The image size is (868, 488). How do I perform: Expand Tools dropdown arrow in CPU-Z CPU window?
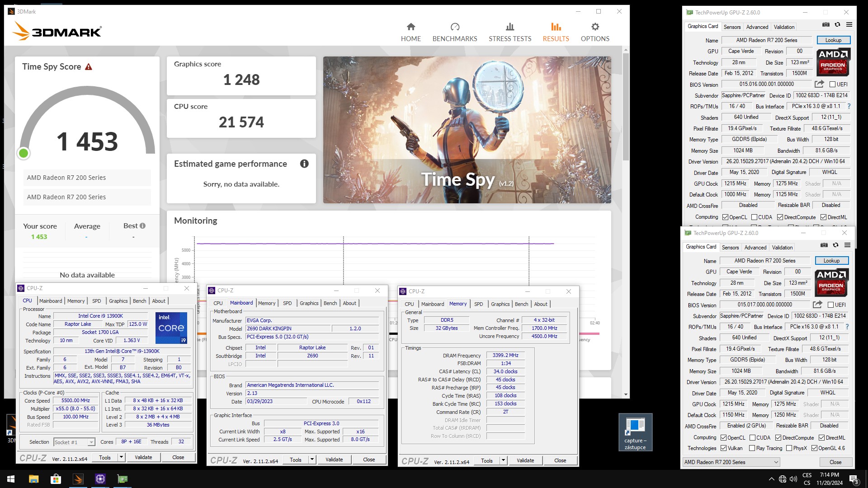pyautogui.click(x=121, y=457)
